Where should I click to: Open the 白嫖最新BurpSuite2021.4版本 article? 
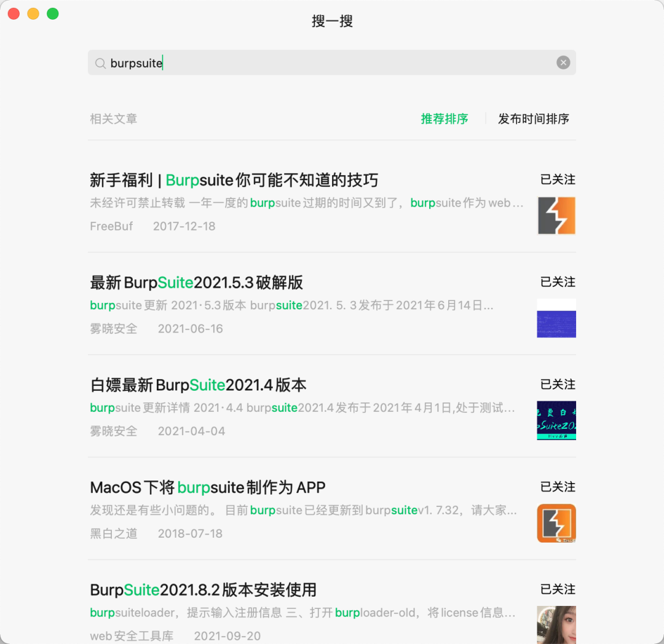pyautogui.click(x=197, y=384)
